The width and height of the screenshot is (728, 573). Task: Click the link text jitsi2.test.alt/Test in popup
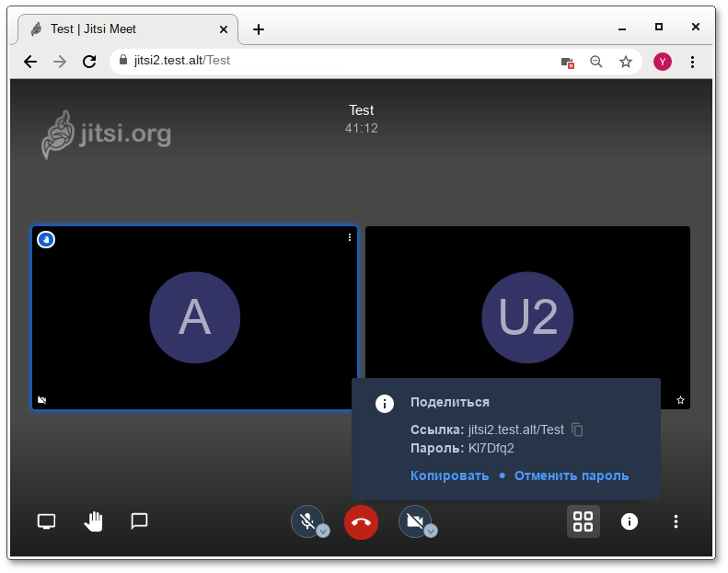515,430
